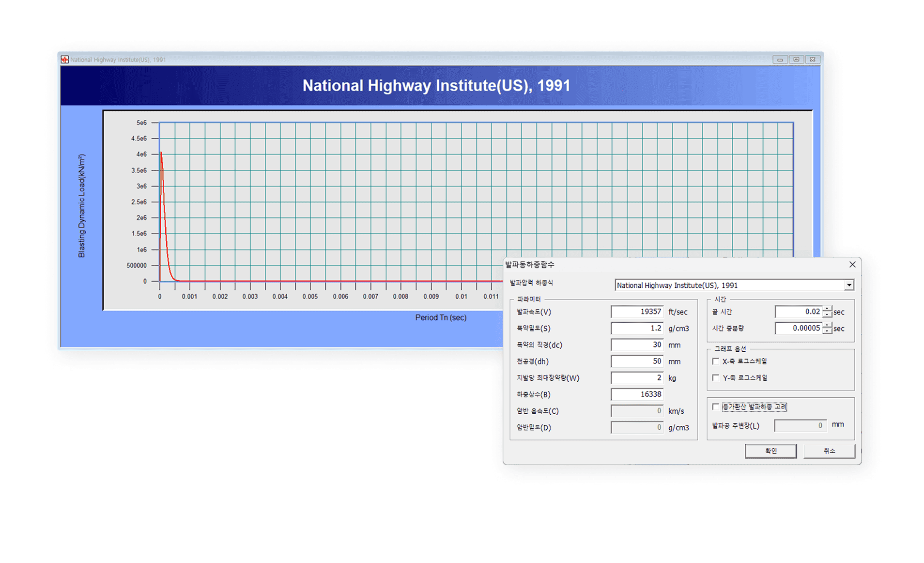This screenshot has height=563, width=924.
Task: Decrease the 끝 시간 value with the down arrow
Action: click(827, 315)
